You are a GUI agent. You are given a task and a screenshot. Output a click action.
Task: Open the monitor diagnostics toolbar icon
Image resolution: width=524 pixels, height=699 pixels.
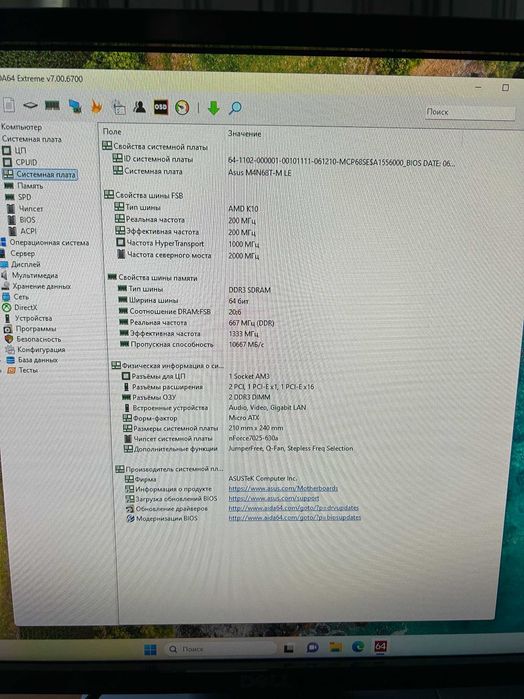[x=119, y=107]
